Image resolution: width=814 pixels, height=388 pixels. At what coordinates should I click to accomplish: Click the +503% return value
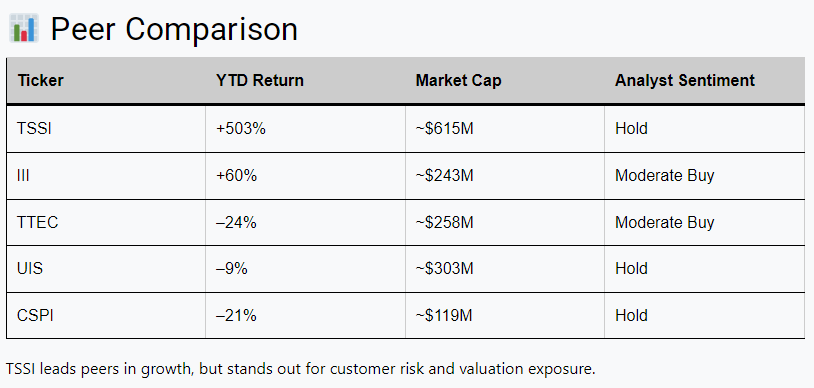pyautogui.click(x=241, y=128)
